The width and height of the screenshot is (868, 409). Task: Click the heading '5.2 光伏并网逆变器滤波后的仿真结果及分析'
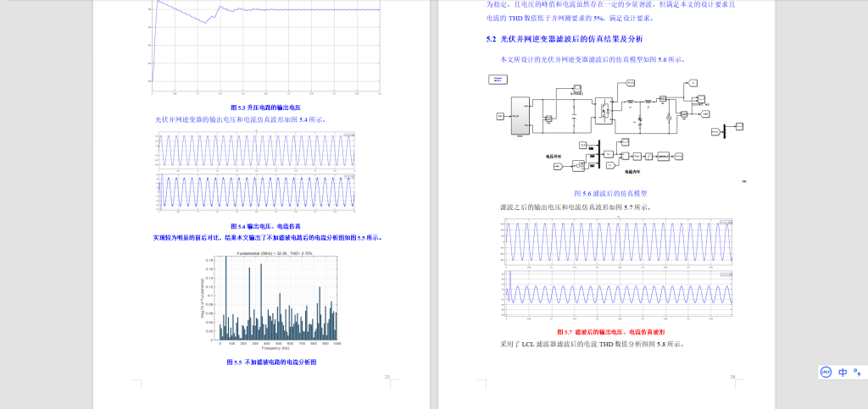point(565,39)
